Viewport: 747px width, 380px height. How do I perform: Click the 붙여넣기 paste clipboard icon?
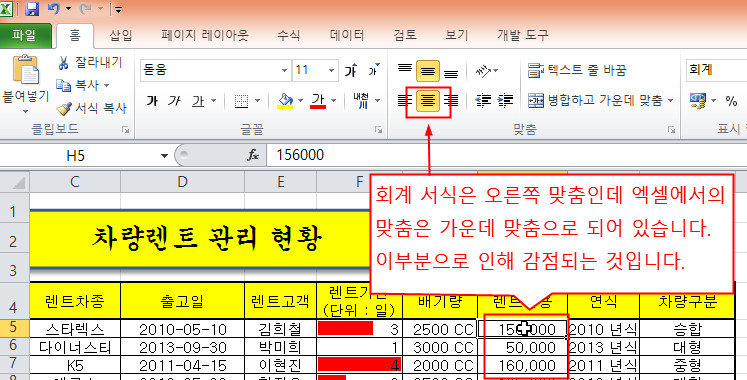tap(26, 70)
